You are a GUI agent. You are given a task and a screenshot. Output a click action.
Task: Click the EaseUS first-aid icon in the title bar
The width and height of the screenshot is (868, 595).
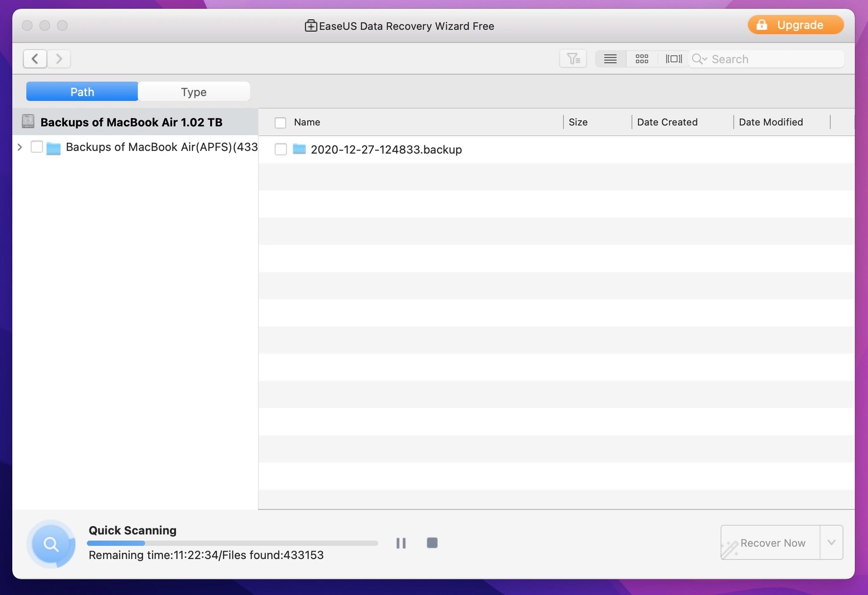click(311, 26)
